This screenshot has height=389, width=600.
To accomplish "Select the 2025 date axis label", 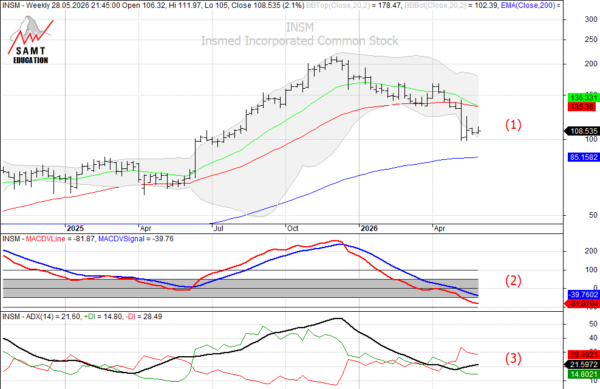I will tap(75, 228).
